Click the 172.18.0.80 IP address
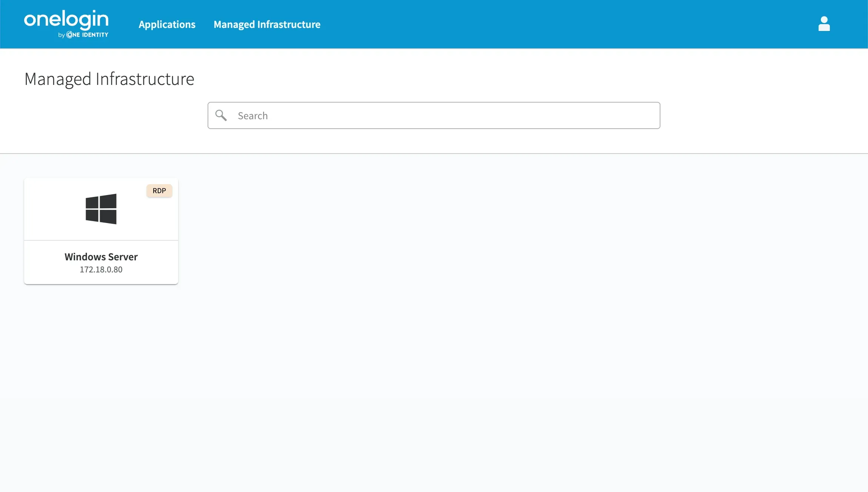868x492 pixels. pyautogui.click(x=101, y=270)
